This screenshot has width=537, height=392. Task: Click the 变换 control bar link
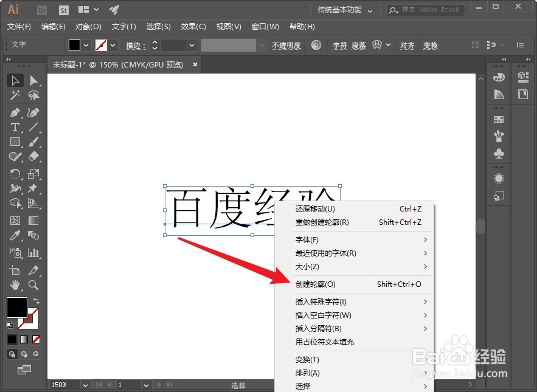430,45
